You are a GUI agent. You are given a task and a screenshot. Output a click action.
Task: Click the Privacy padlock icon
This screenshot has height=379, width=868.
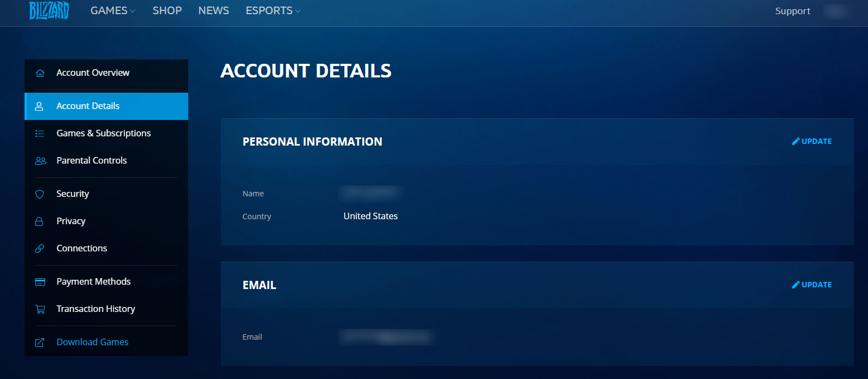coord(39,221)
